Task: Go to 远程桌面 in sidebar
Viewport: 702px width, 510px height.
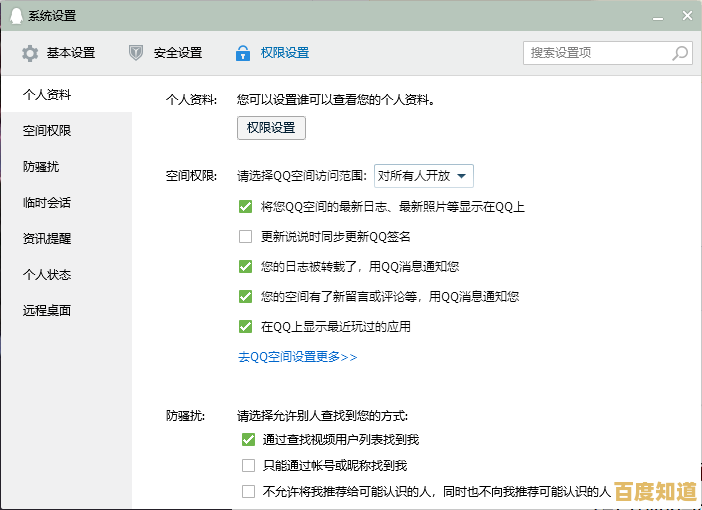Action: pos(47,310)
